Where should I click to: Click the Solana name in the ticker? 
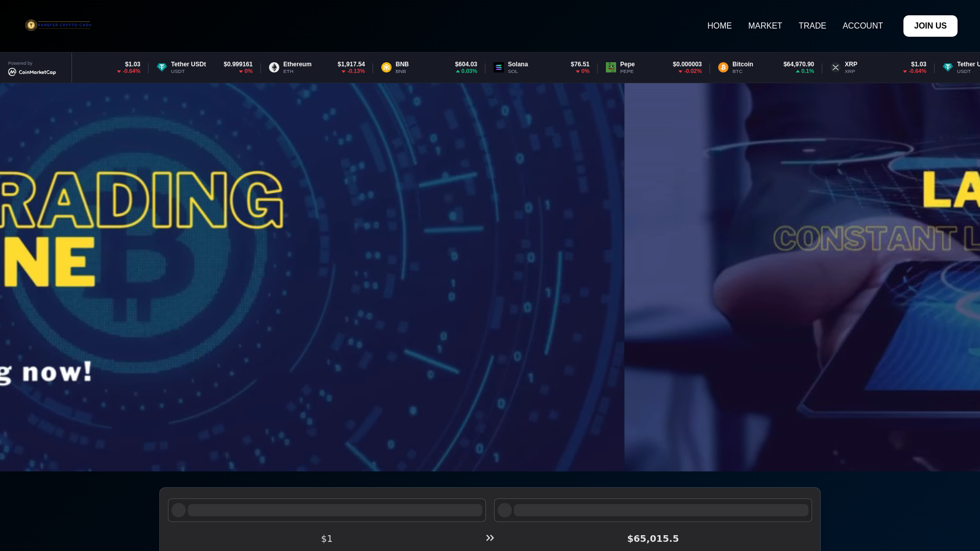click(x=518, y=64)
